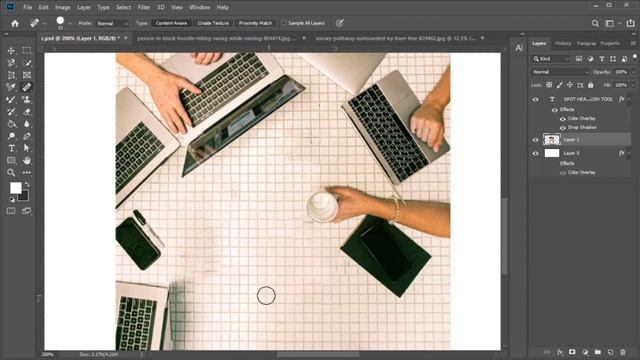Select Create Texture type button
This screenshot has height=360, width=640.
pos(213,23)
